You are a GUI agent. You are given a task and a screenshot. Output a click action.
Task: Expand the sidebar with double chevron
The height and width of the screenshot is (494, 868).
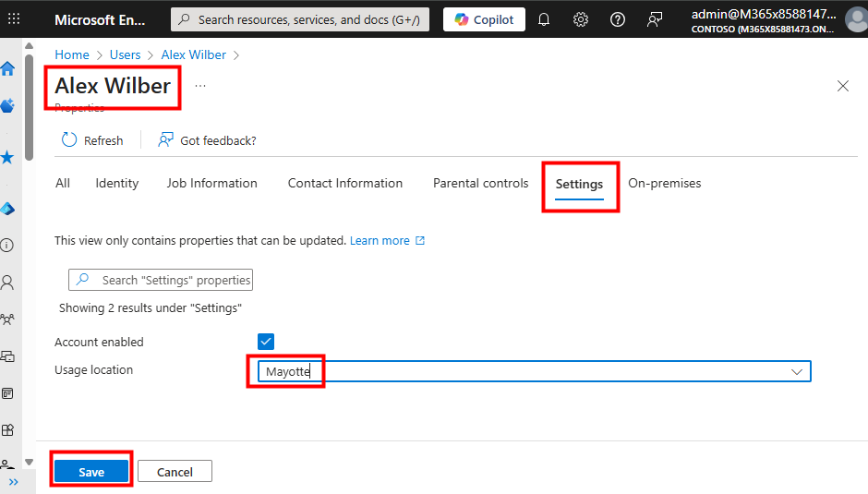coord(13,482)
